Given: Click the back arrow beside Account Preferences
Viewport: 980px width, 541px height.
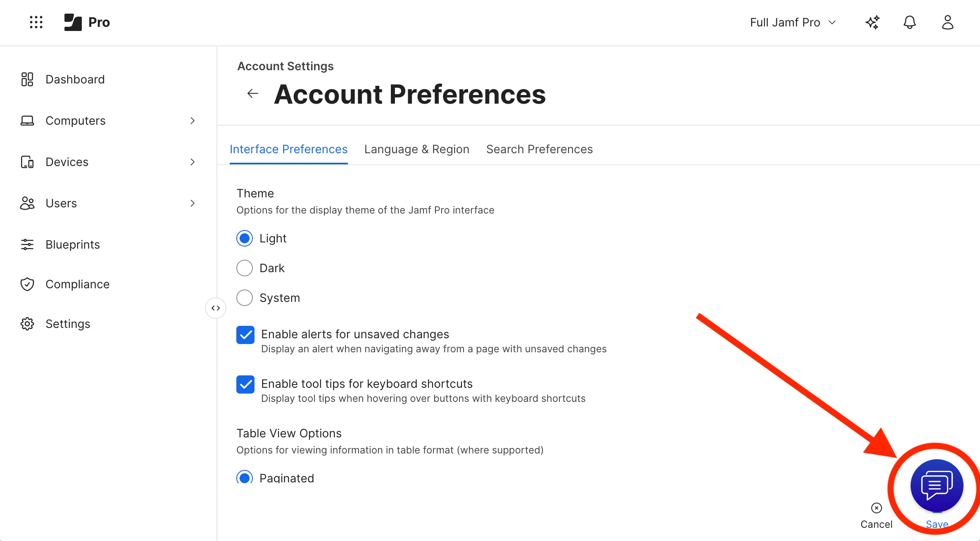Looking at the screenshot, I should [252, 94].
